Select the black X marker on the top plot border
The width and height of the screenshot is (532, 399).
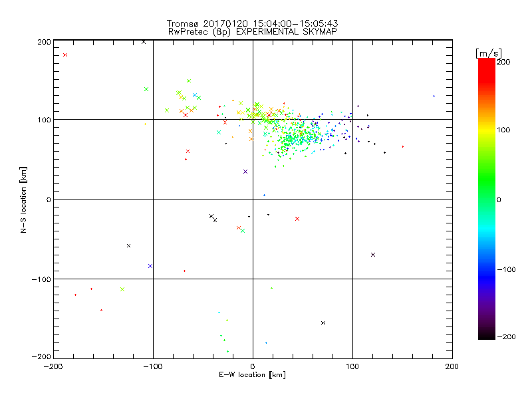[x=144, y=42]
